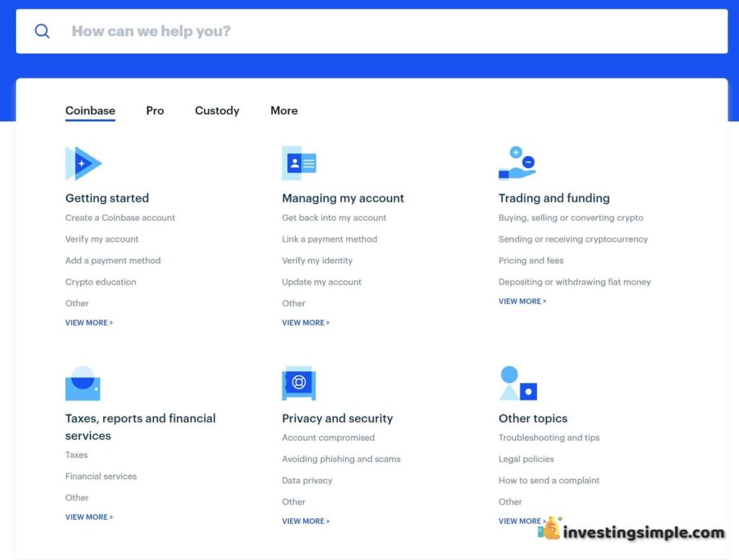Open Other under Getting started
The height and width of the screenshot is (560, 739).
(x=76, y=303)
